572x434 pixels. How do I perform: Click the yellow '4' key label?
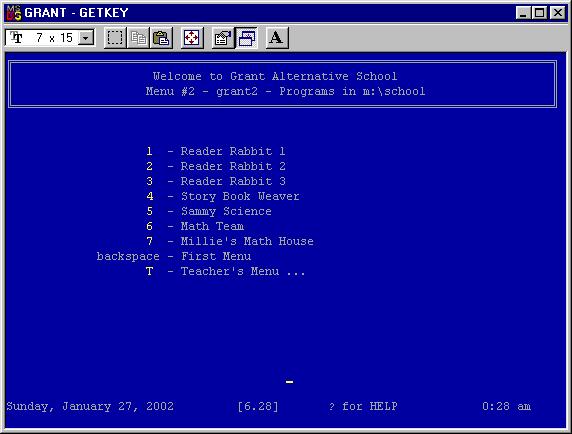150,196
